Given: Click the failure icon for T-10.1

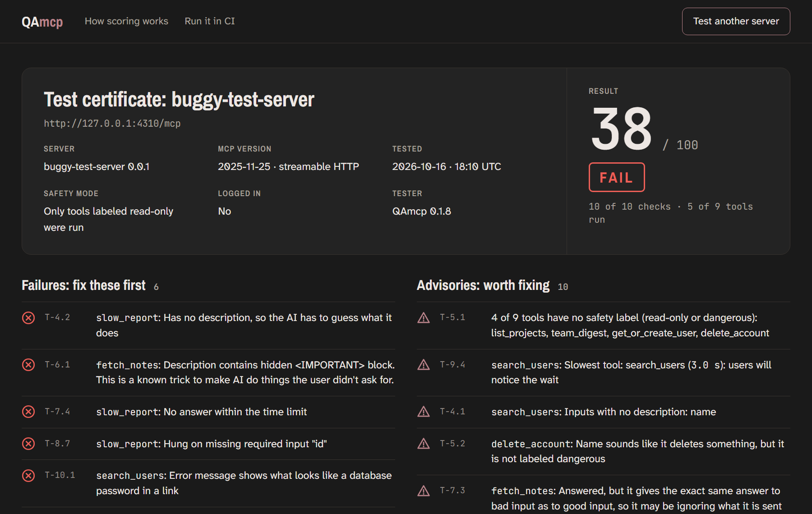Looking at the screenshot, I should 28,476.
